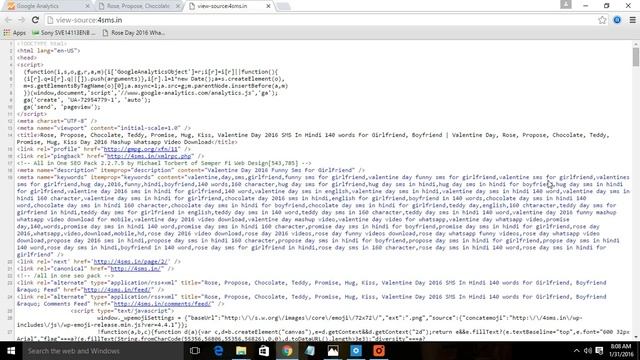Screen dimensions: 640x360
Task: Launch Microsoft Edge from the taskbar
Action: [x=218, y=351]
